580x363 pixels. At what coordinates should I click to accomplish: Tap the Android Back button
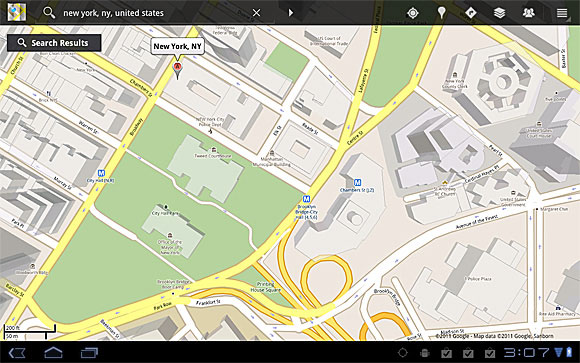coord(17,353)
